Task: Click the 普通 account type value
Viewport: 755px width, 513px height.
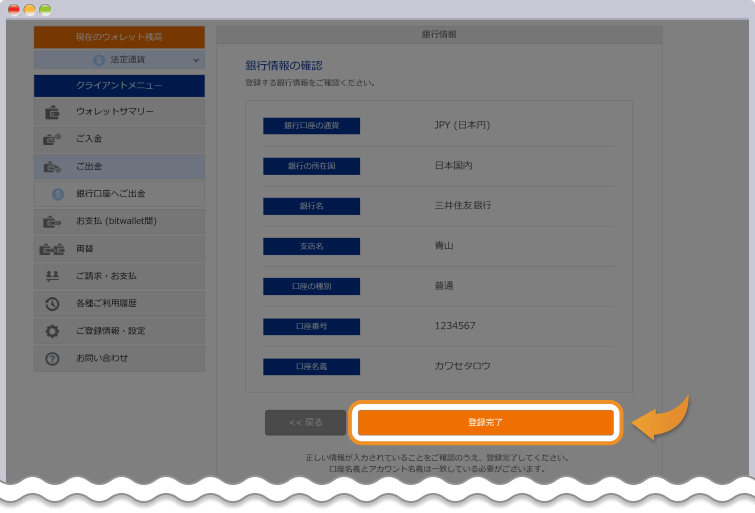Action: coord(444,286)
